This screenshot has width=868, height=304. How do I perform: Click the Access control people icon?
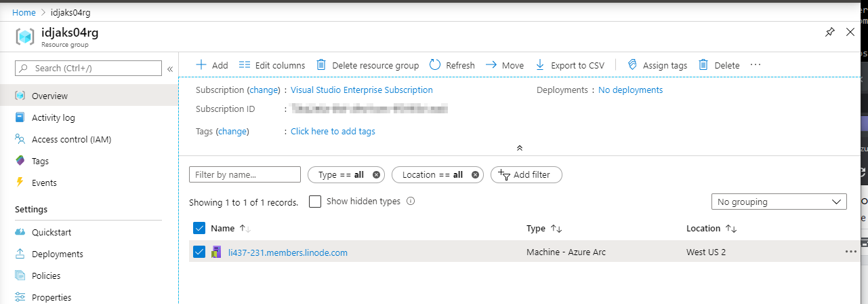click(x=20, y=139)
